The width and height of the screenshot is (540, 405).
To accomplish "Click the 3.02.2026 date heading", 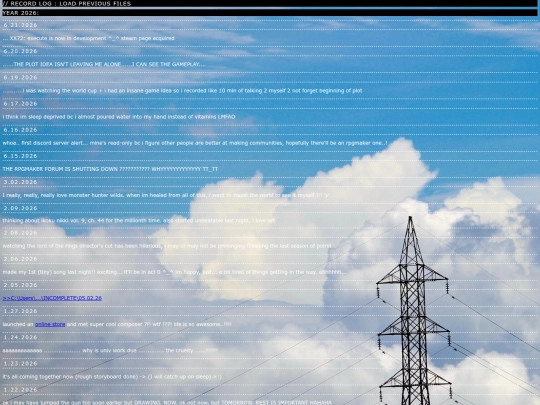I will tap(20, 182).
